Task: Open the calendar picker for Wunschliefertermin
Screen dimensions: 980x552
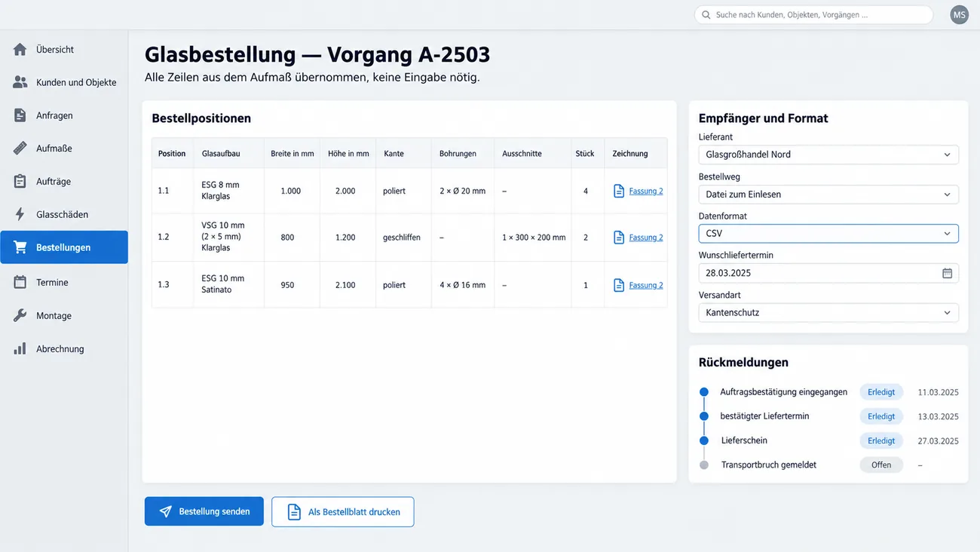Action: [x=947, y=273]
